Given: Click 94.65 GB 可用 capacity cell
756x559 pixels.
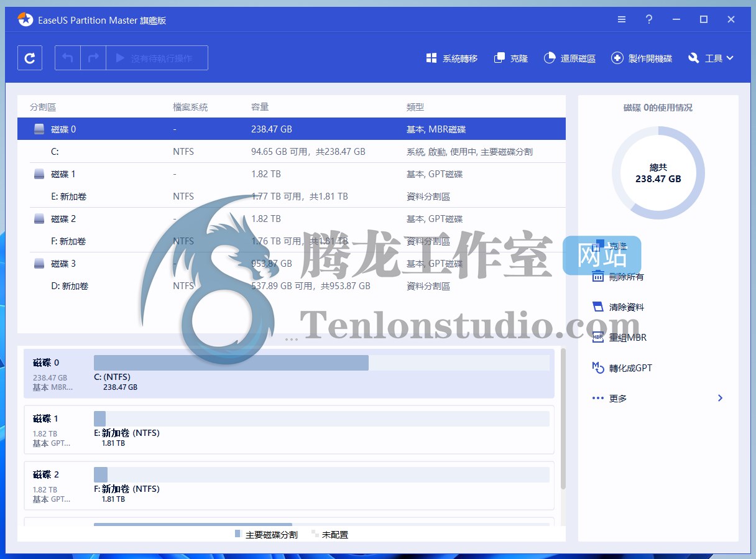Looking at the screenshot, I should 308,152.
